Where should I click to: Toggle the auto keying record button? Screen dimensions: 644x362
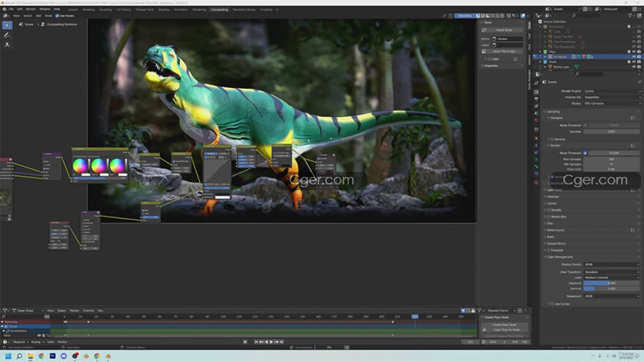click(x=245, y=342)
